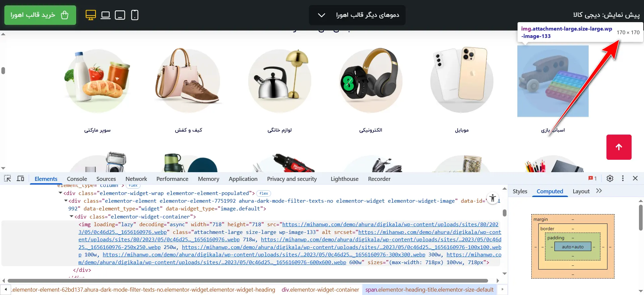Open the accessibility widget icon
The image size is (644, 295).
(x=492, y=198)
